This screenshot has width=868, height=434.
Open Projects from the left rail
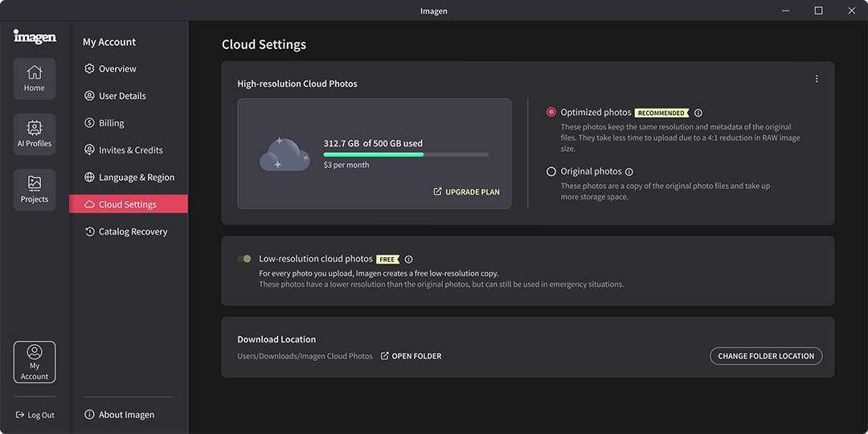(35, 190)
